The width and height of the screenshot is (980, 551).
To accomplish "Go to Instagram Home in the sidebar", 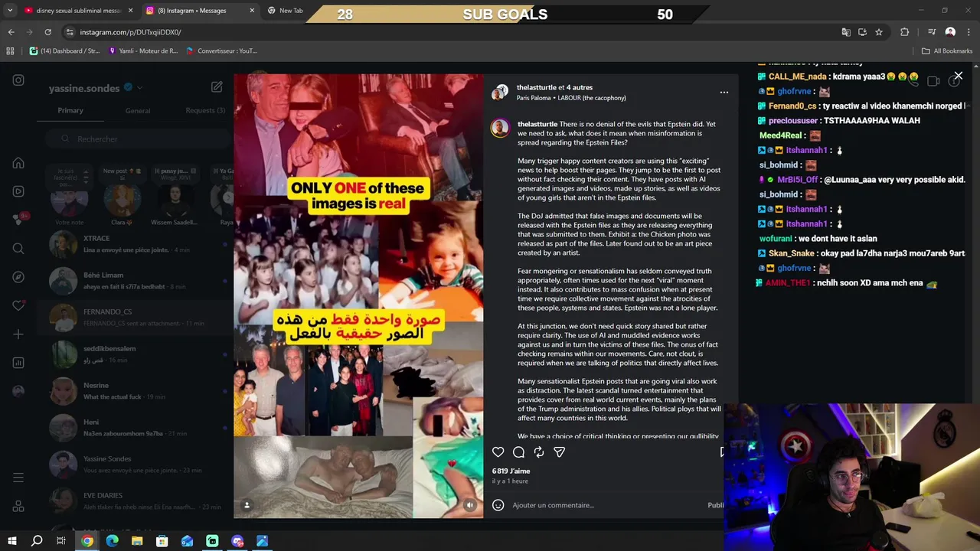I will 18,163.
